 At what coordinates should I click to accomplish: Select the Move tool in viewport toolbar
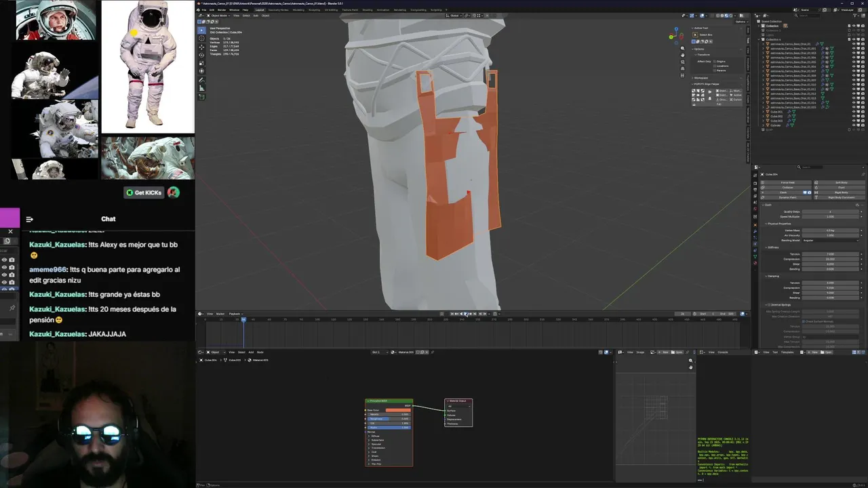tap(201, 47)
